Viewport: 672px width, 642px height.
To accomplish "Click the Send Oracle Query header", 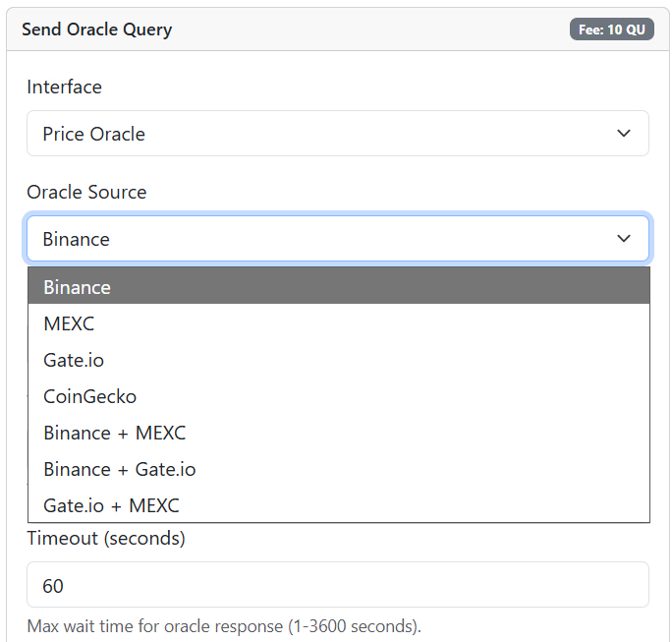I will pos(96,29).
